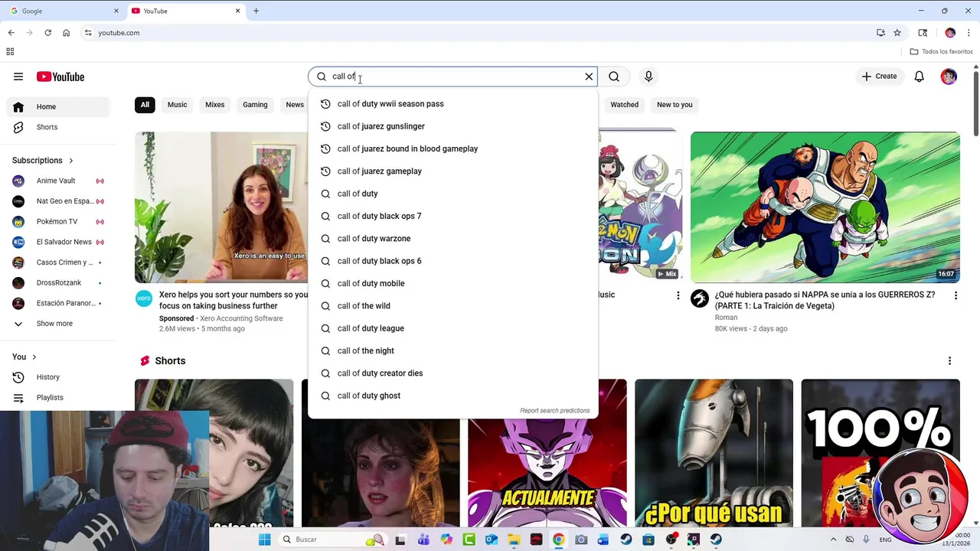
Task: Choose suggestion call of duty black ops 7
Action: click(452, 216)
